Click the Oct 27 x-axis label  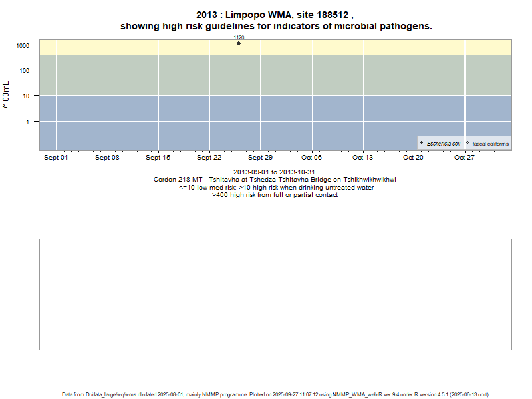[464, 158]
